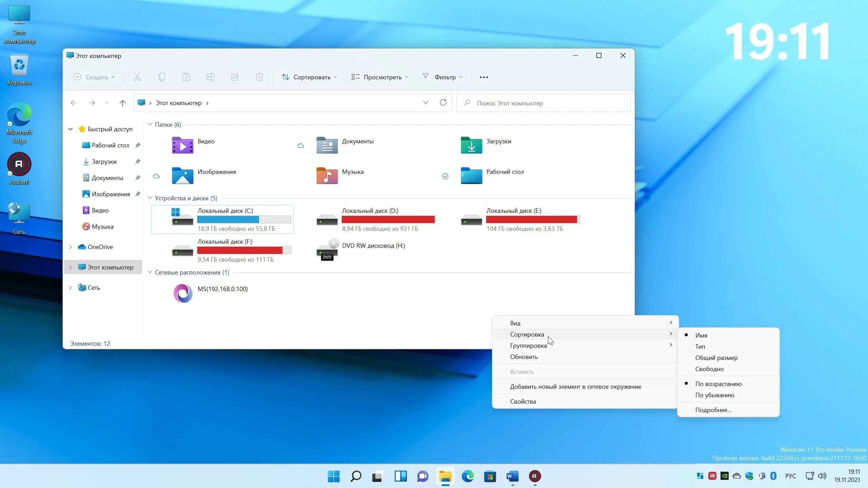
Task: Click the Refresh icon beside address bar
Action: (x=443, y=103)
